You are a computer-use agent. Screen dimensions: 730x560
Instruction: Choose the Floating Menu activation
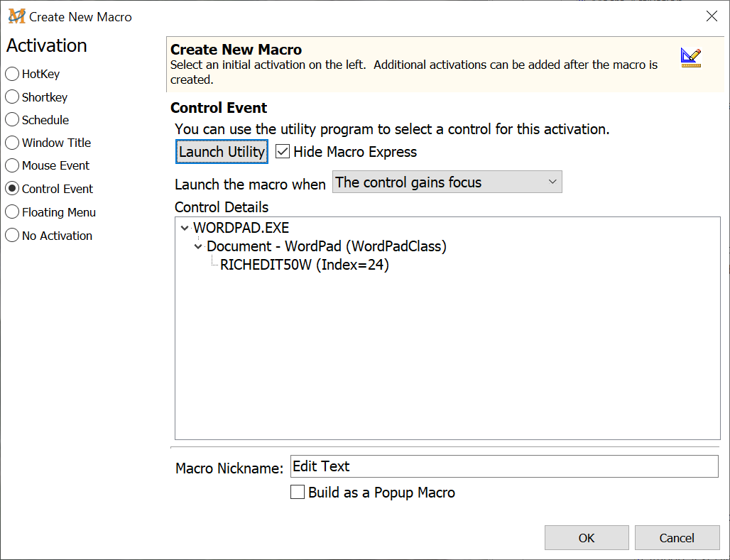pos(12,212)
